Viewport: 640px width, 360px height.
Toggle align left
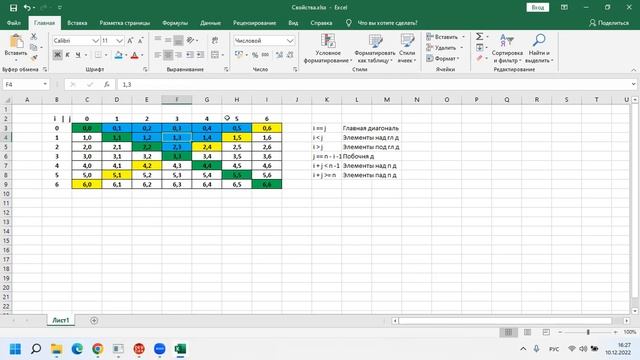[x=158, y=55]
